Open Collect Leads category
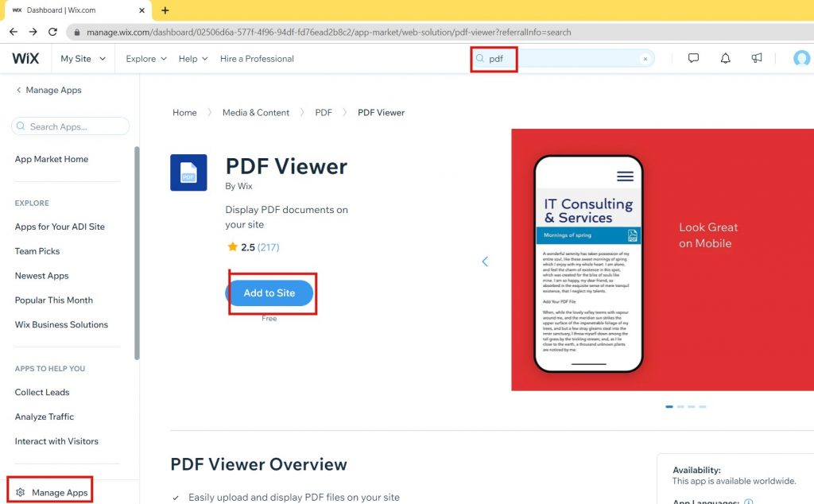 coord(42,392)
